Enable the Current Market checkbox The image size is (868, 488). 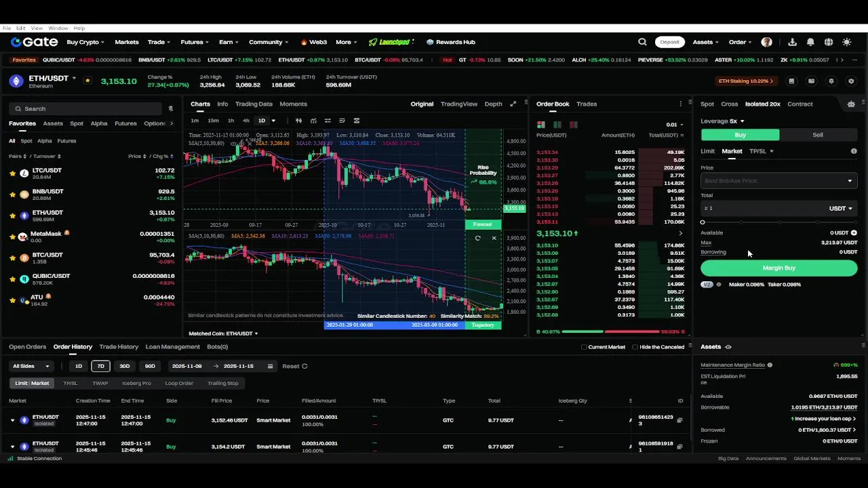pos(584,347)
